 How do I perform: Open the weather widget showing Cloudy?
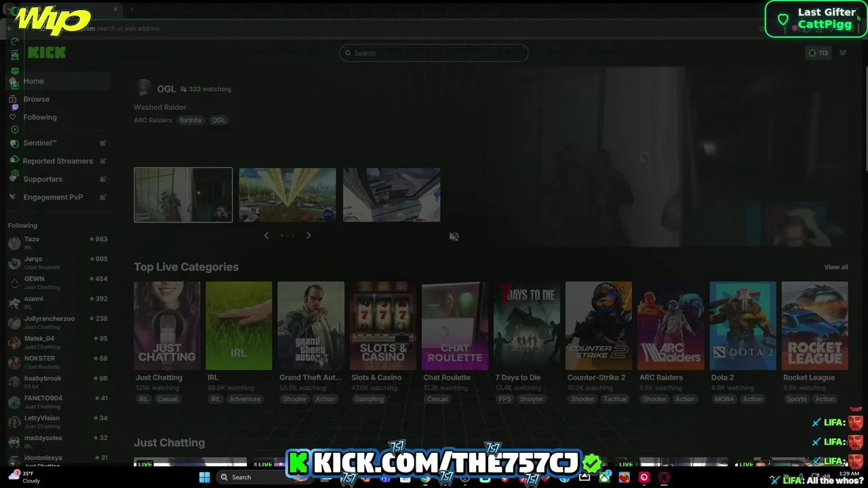25,477
